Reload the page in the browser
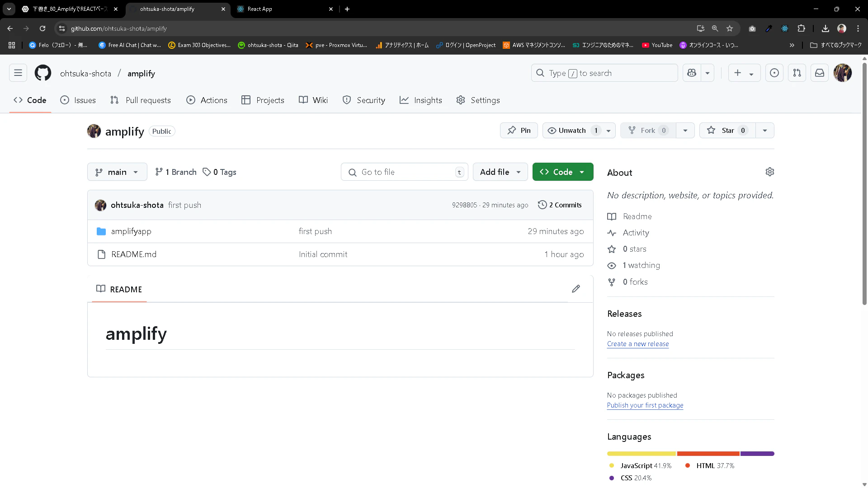Screen dimensions: 868x488 pyautogui.click(x=42, y=28)
